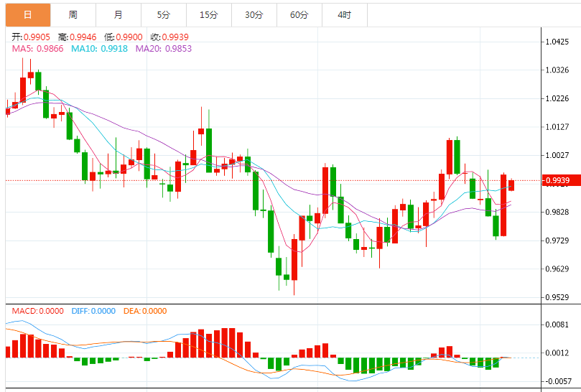
Task: Click the 1.0027 price axis label
Action: point(557,155)
